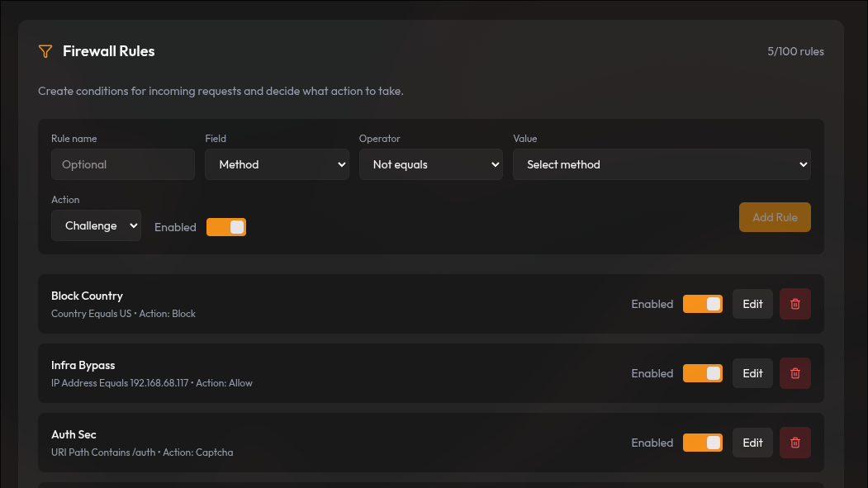Screen dimensions: 868x488
Task: Edit the Auth Sec rule
Action: (752, 443)
